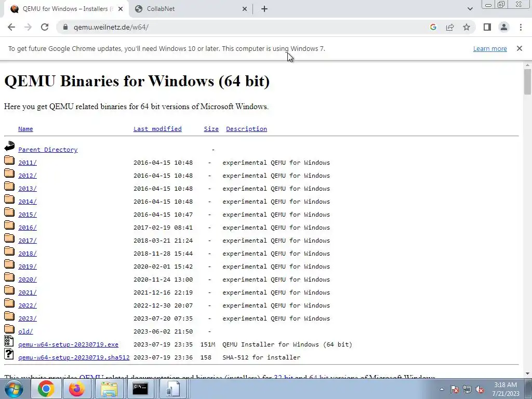
Task: Open qemu-w64-setup-20230719.sha512 checksum link
Action: coord(74,357)
